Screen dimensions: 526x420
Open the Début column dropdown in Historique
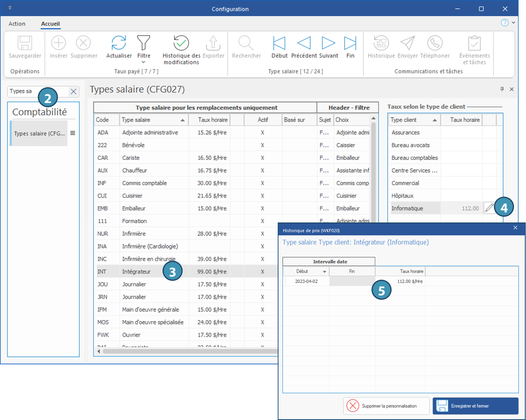click(324, 272)
